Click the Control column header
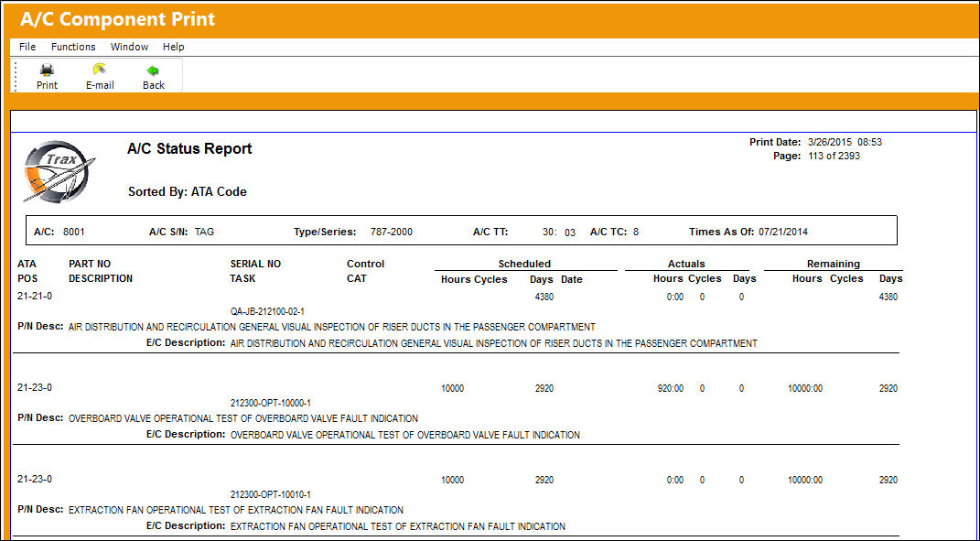This screenshot has height=541, width=980. click(366, 264)
